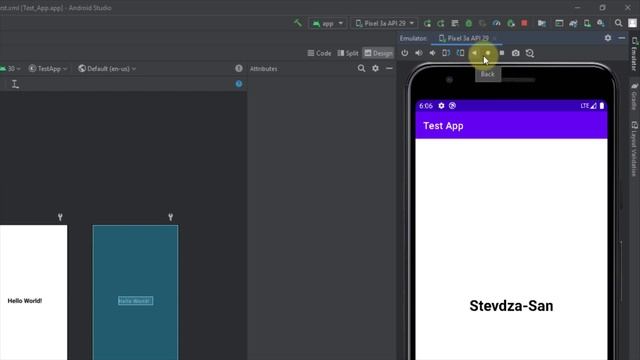Viewport: 640px width, 360px height.
Task: Rotate the emulator left
Action: 446,53
